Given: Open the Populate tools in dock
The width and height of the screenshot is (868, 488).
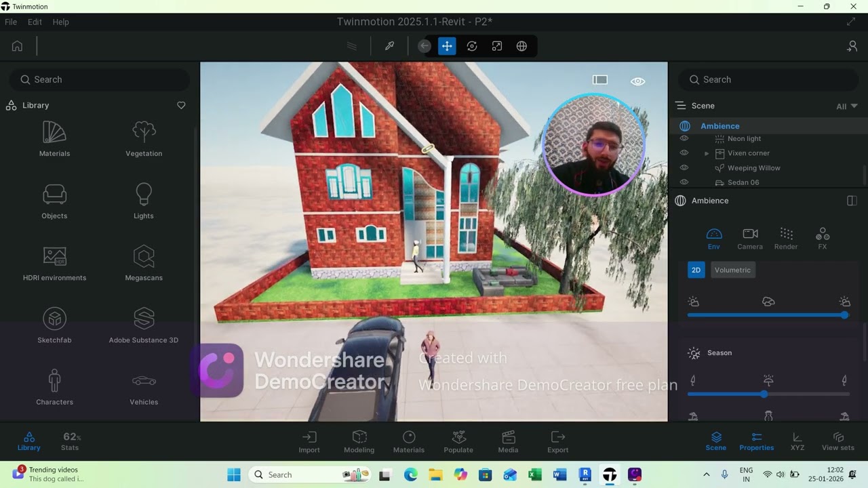Looking at the screenshot, I should 458,442.
